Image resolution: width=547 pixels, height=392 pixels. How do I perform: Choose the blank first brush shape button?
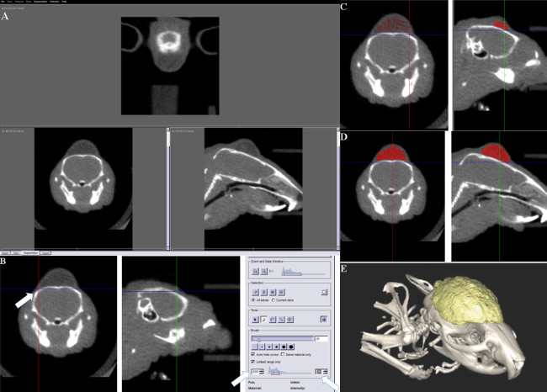coord(255,347)
